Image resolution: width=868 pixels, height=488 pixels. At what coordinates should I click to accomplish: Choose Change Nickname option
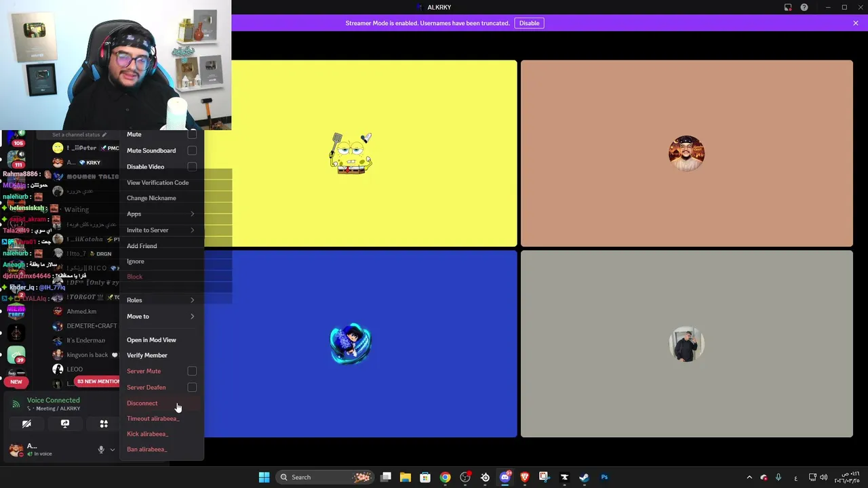pyautogui.click(x=151, y=199)
